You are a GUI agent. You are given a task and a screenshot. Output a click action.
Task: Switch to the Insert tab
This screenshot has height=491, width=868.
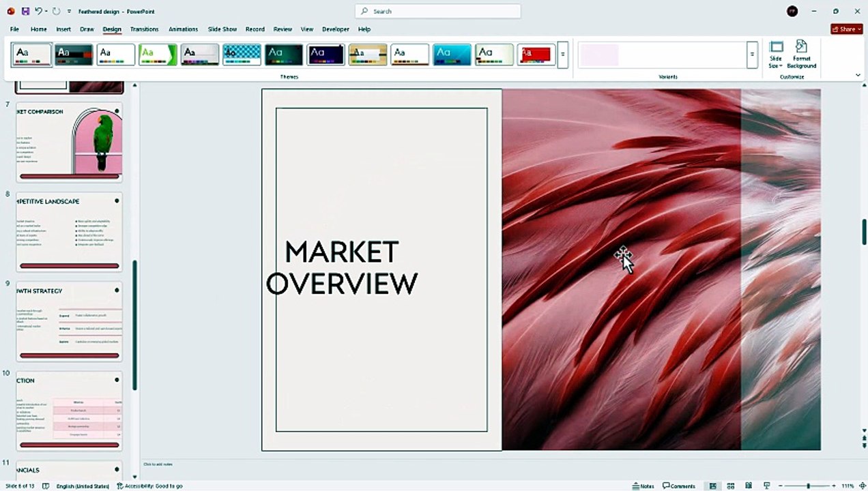click(63, 29)
